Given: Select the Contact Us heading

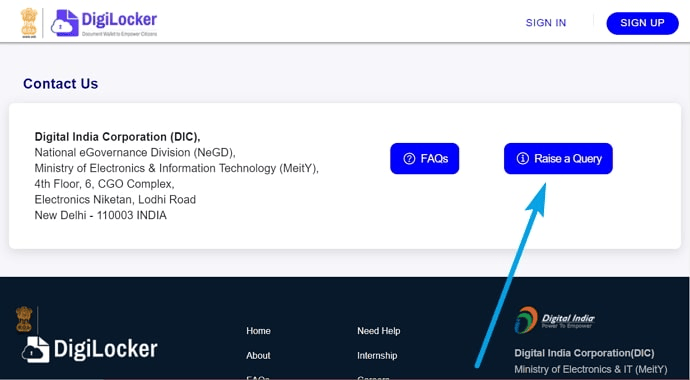Looking at the screenshot, I should pyautogui.click(x=61, y=84).
